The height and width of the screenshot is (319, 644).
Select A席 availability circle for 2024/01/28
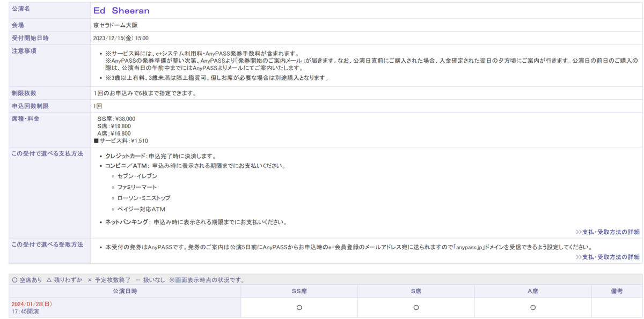point(533,308)
